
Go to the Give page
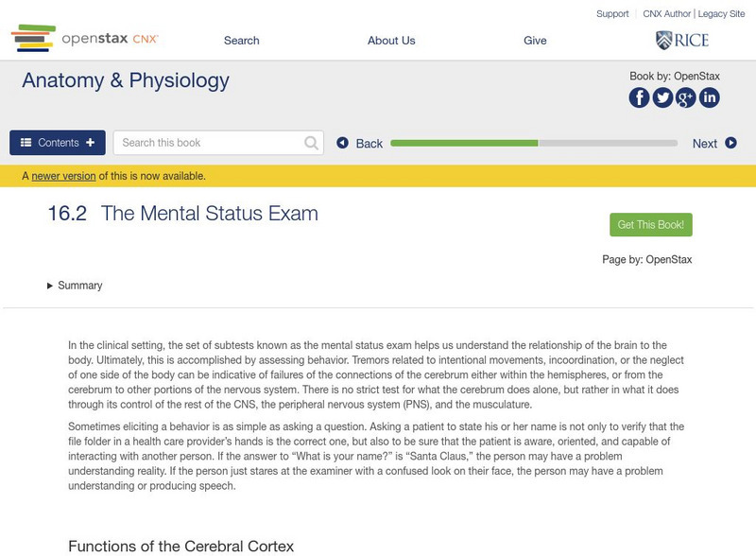(535, 41)
